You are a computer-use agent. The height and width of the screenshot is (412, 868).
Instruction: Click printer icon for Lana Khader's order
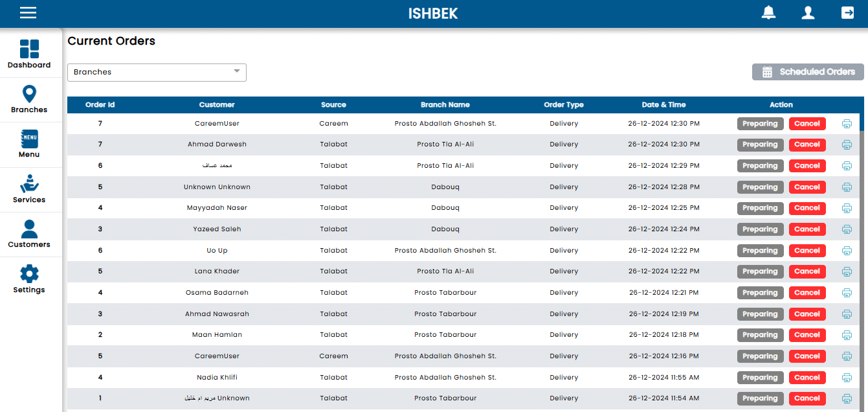(847, 271)
